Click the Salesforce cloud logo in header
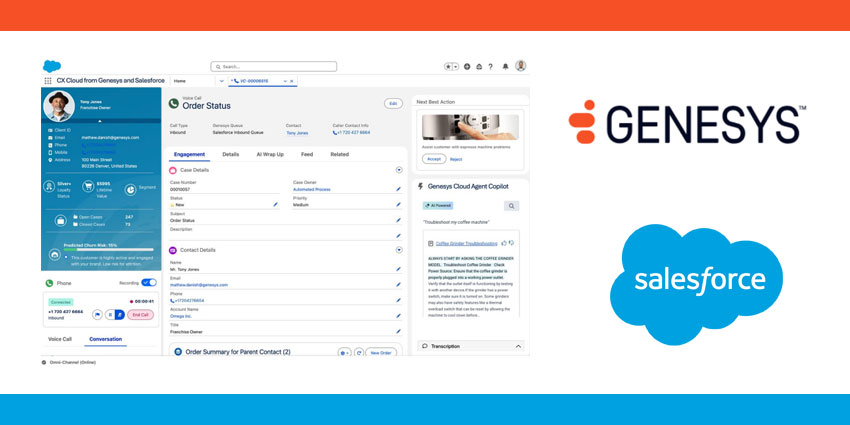Screen dimensions: 850x425 pos(52,66)
